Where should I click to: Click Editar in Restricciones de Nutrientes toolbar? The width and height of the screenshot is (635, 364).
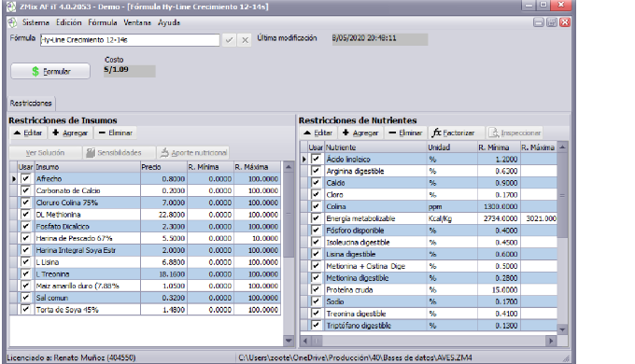(x=318, y=133)
